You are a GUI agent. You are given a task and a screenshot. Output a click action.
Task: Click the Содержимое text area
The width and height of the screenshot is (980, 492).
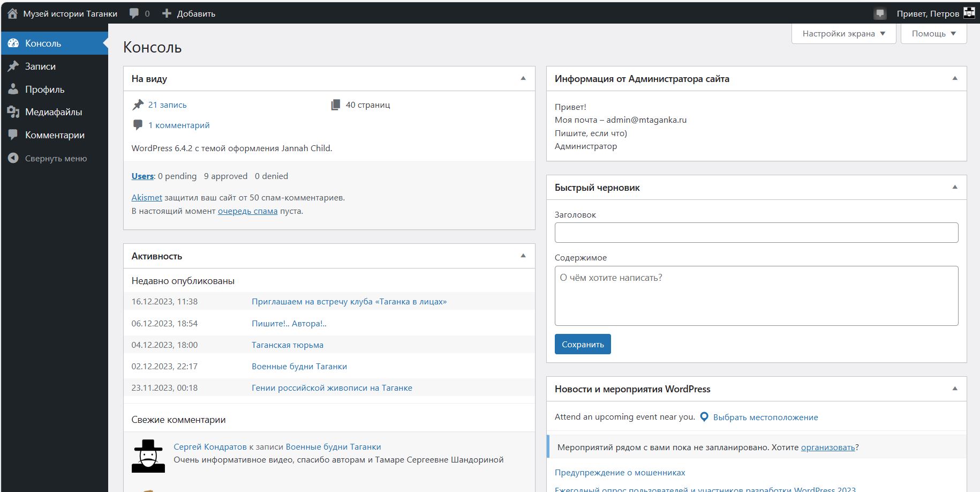[x=756, y=296]
